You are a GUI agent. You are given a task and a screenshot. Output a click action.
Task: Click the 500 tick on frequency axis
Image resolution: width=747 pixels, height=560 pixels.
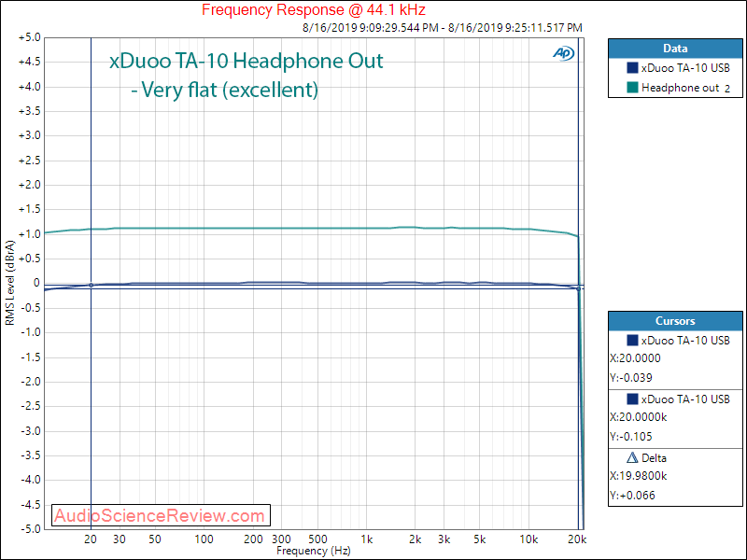pyautogui.click(x=317, y=539)
